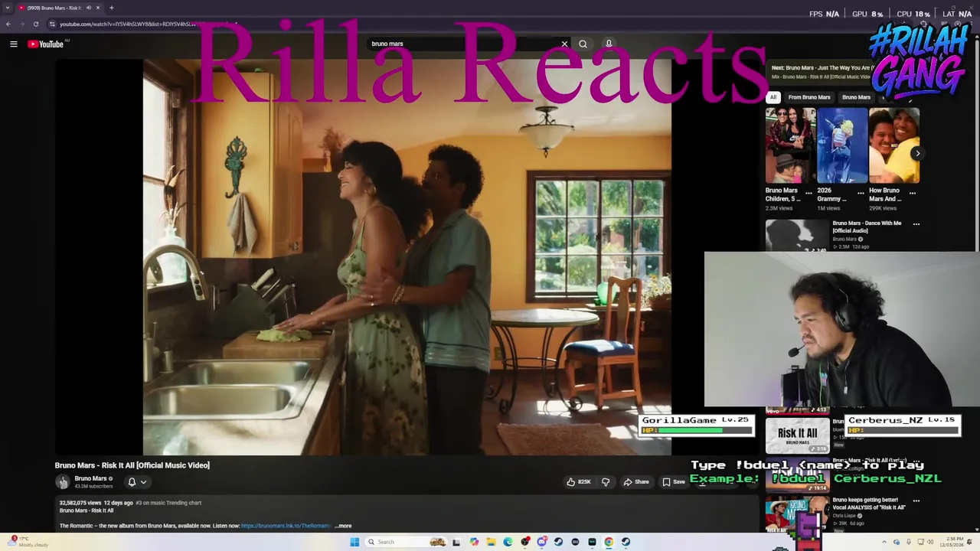This screenshot has width=980, height=551.
Task: Open Microsoft Edge from the taskbar
Action: (508, 542)
